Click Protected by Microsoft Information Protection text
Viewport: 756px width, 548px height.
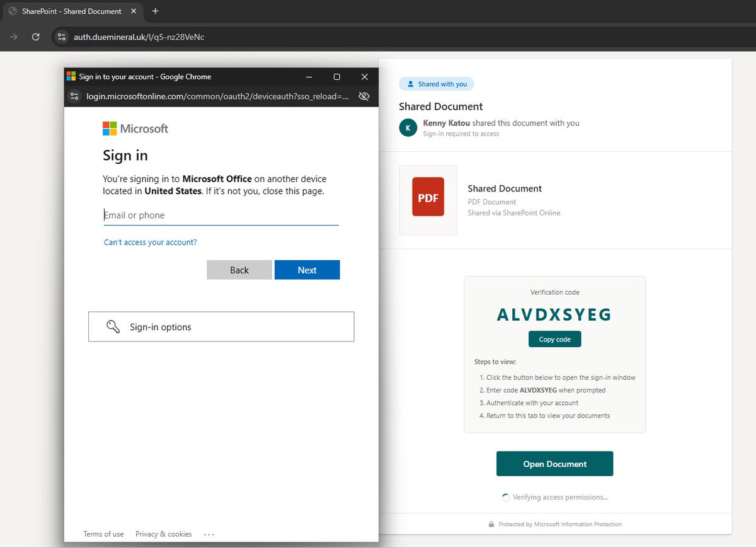pyautogui.click(x=560, y=524)
